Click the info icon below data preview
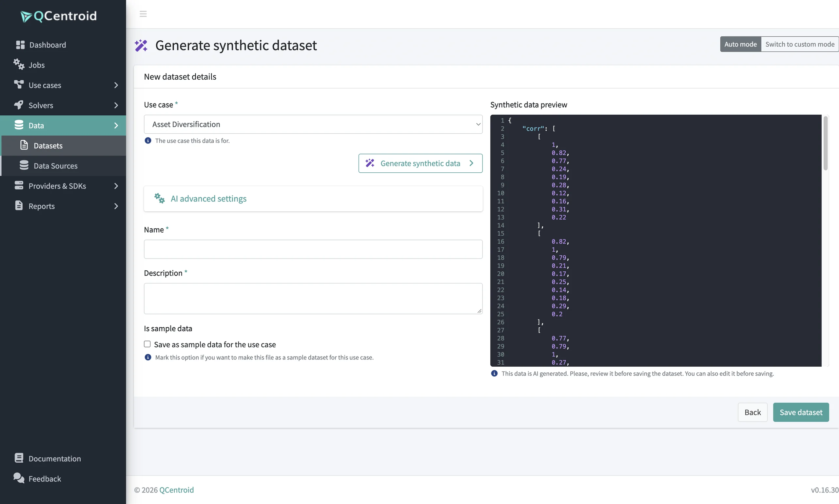Image resolution: width=839 pixels, height=504 pixels. [494, 374]
